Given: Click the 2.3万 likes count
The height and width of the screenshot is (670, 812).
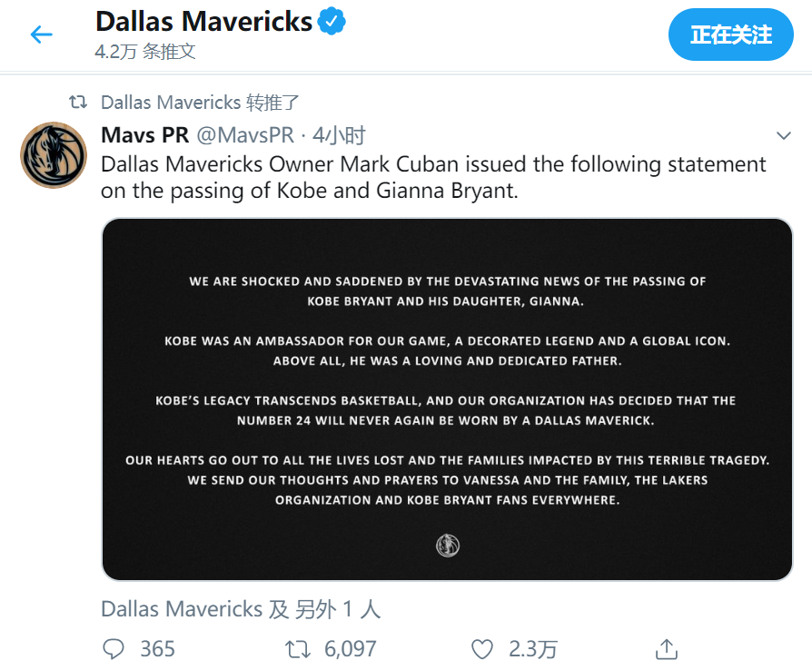Looking at the screenshot, I should (533, 649).
